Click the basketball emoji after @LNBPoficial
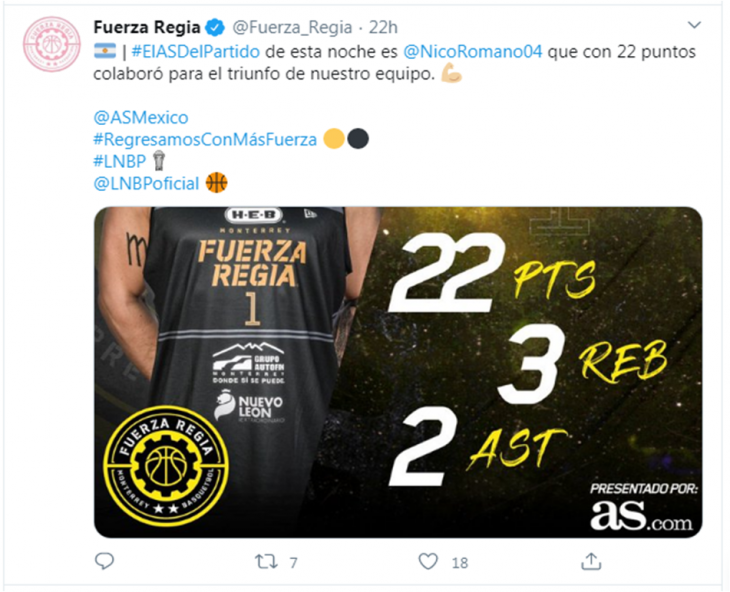Screen dimensions: 730x592 tap(216, 183)
